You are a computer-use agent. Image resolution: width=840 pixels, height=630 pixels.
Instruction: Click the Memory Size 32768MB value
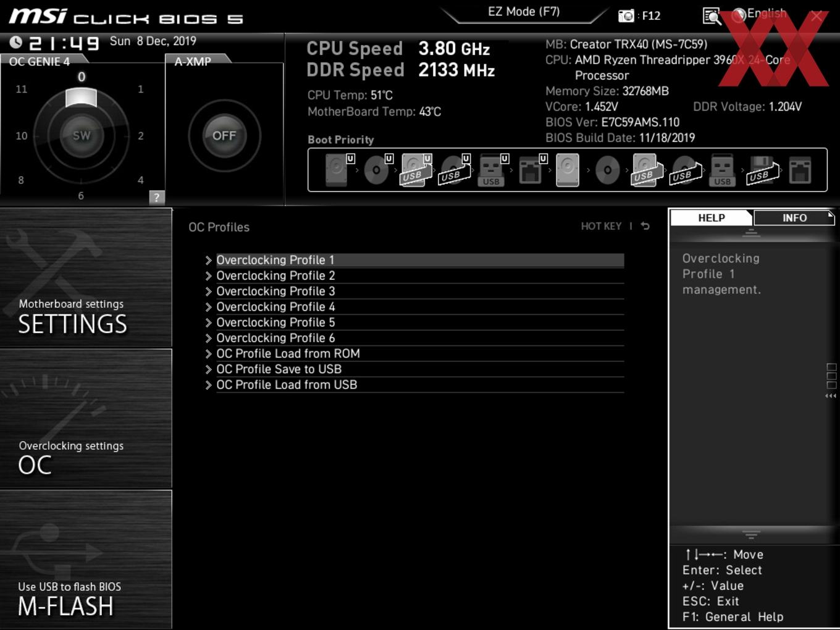(645, 91)
